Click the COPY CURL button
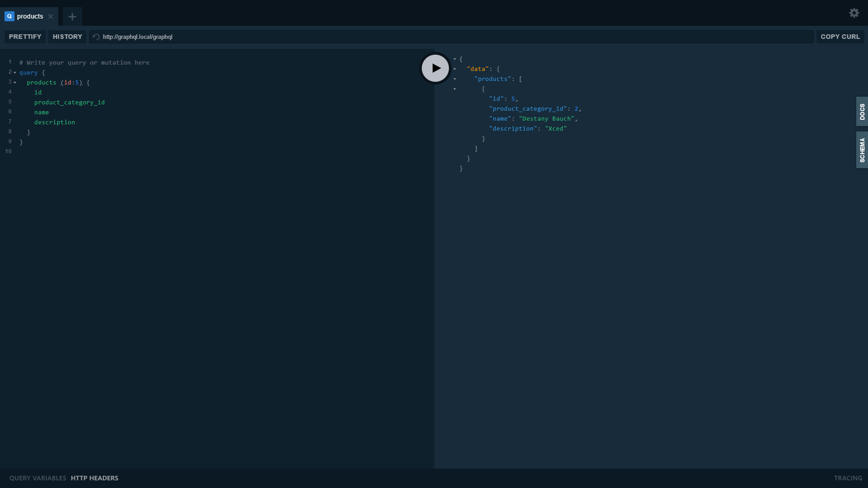This screenshot has height=488, width=868. (x=840, y=37)
